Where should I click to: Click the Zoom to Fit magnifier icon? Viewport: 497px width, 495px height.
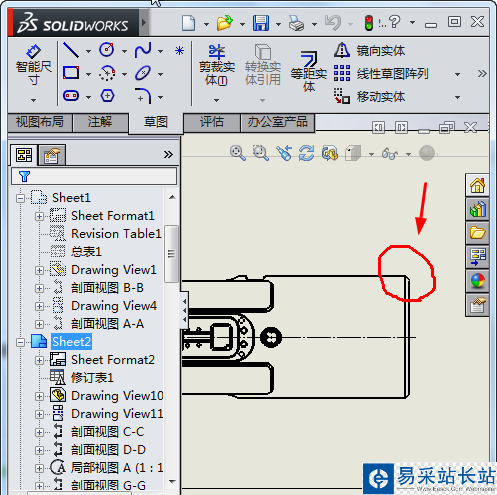(238, 153)
